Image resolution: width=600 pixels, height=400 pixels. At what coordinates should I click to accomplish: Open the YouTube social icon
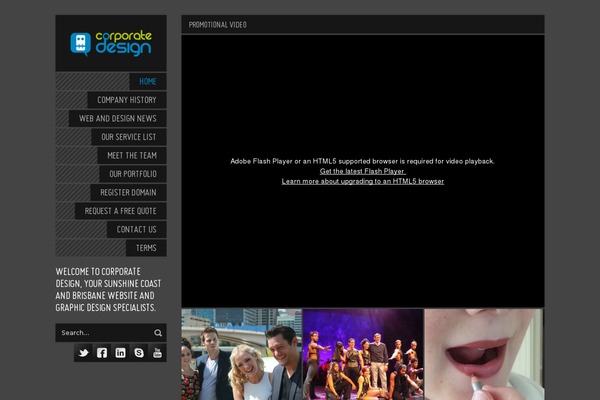157,353
